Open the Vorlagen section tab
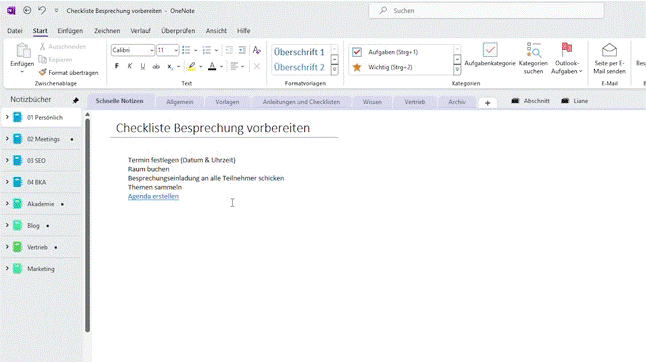Image resolution: width=646 pixels, height=362 pixels. pos(227,102)
